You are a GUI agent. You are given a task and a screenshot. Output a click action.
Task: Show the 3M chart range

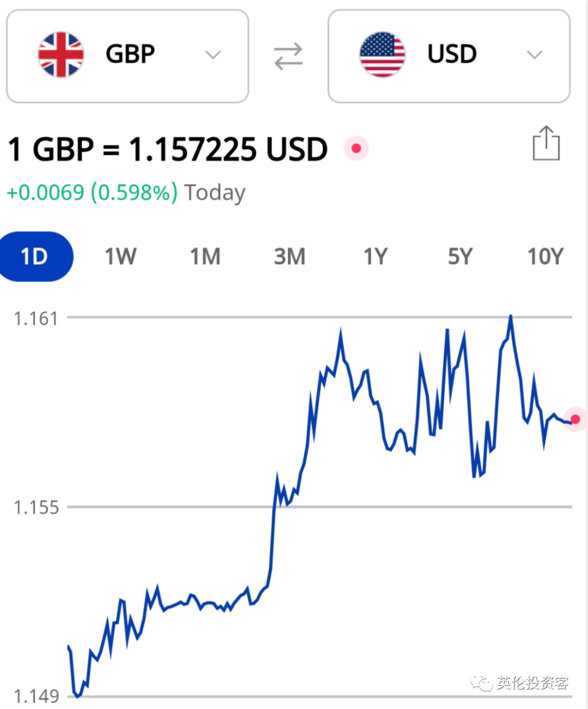tap(290, 256)
